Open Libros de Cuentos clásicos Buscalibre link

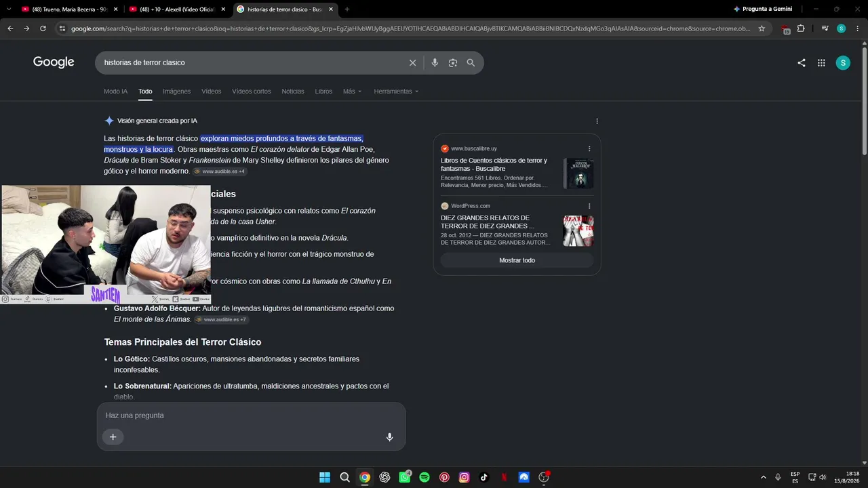pos(494,165)
